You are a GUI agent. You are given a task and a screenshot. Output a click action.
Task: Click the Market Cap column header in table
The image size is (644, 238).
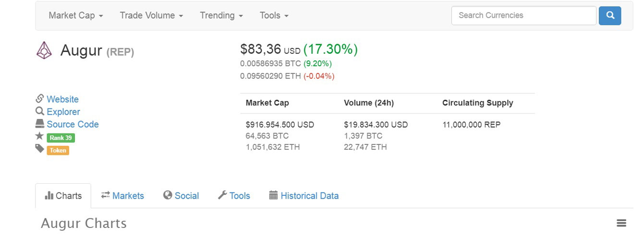click(x=267, y=103)
